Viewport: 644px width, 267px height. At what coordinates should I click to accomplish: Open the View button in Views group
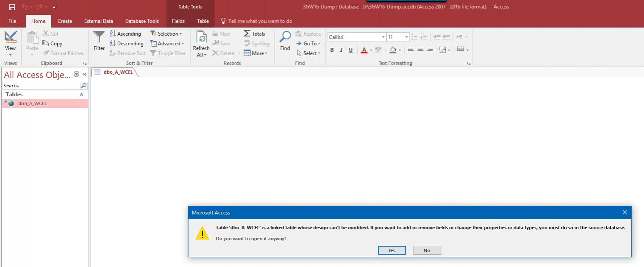[11, 44]
